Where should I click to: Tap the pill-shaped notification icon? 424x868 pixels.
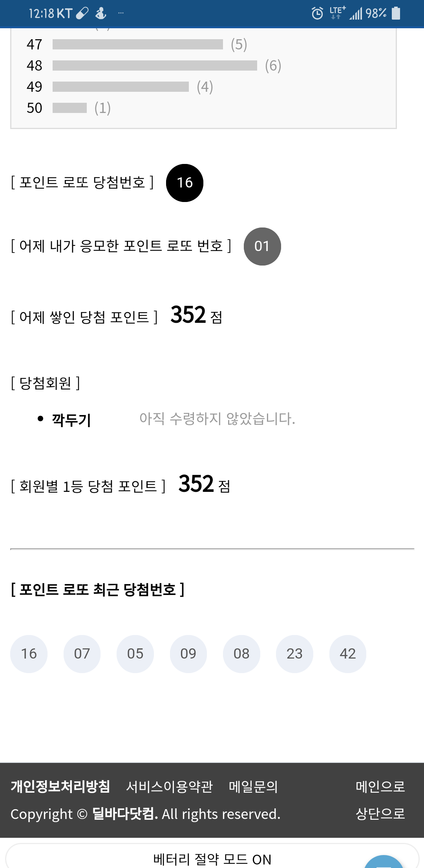click(x=82, y=14)
